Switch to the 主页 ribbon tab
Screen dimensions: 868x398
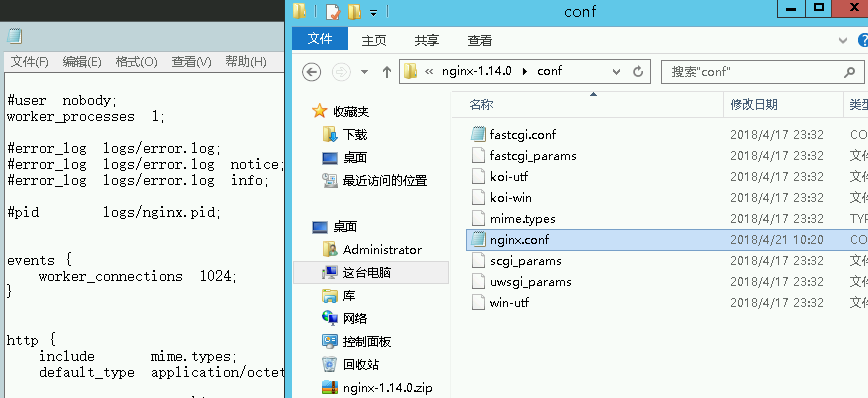coord(374,40)
